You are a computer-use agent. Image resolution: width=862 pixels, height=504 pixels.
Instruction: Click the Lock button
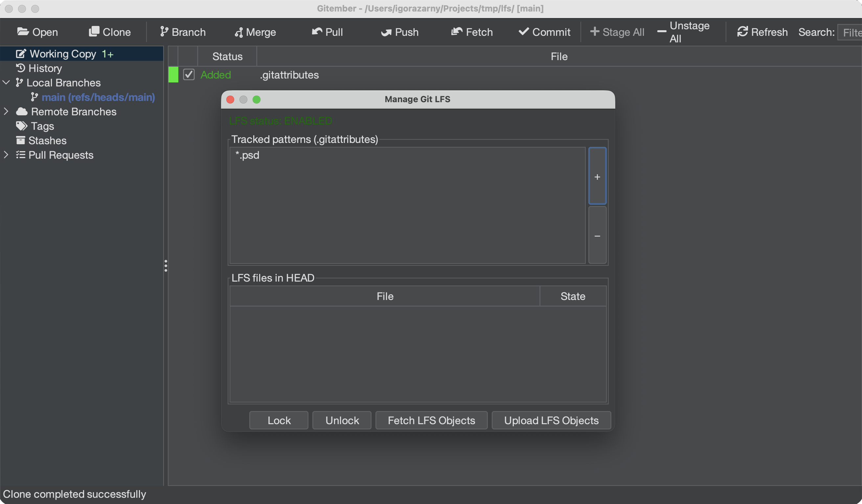(x=279, y=420)
